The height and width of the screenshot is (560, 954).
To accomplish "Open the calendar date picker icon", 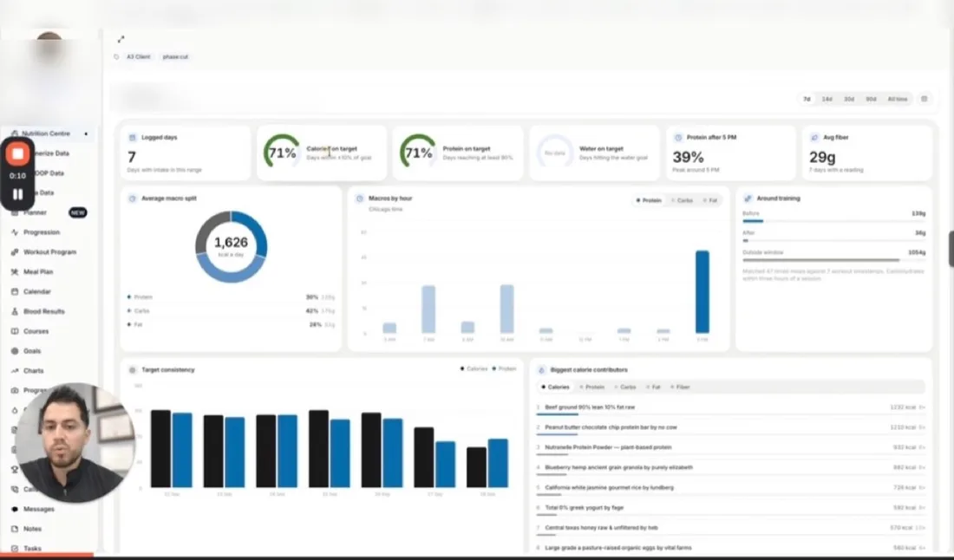I will click(x=925, y=99).
